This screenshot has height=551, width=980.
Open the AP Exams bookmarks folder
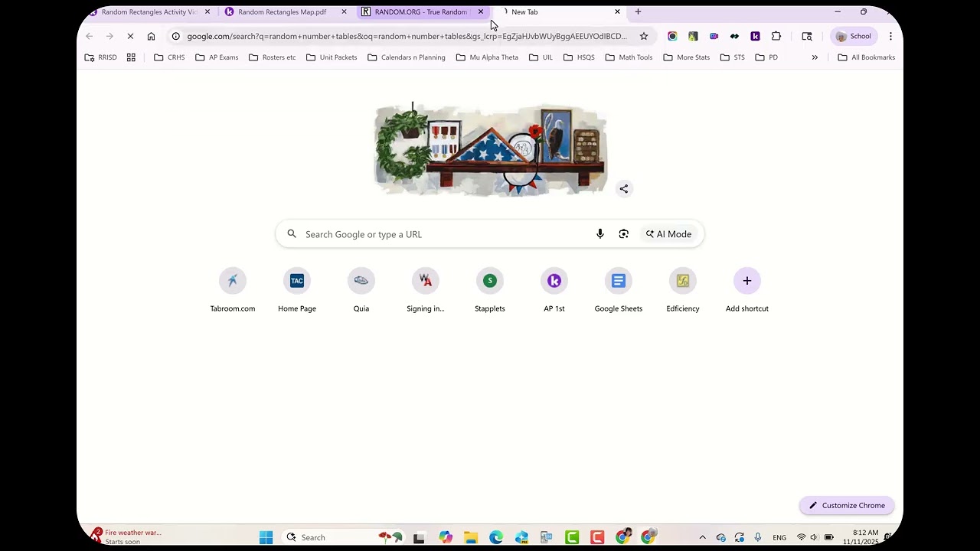coord(217,57)
